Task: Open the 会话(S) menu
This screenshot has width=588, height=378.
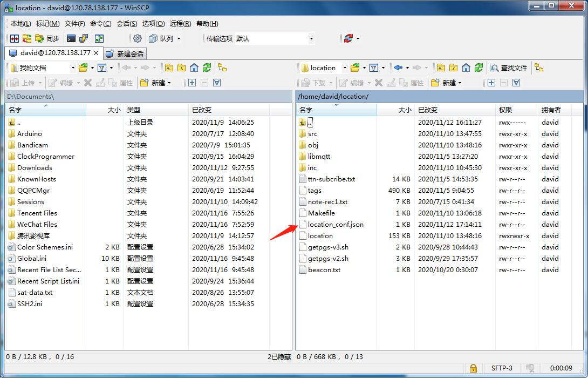Action: click(x=127, y=24)
